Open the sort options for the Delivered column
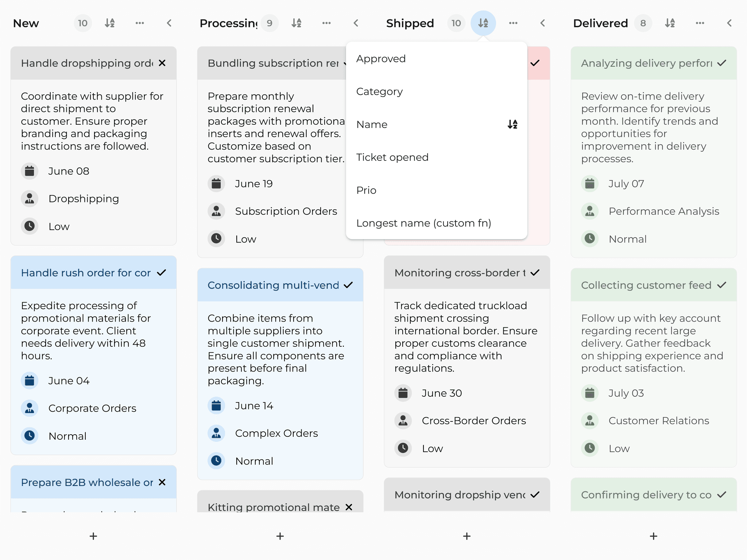 click(x=670, y=23)
